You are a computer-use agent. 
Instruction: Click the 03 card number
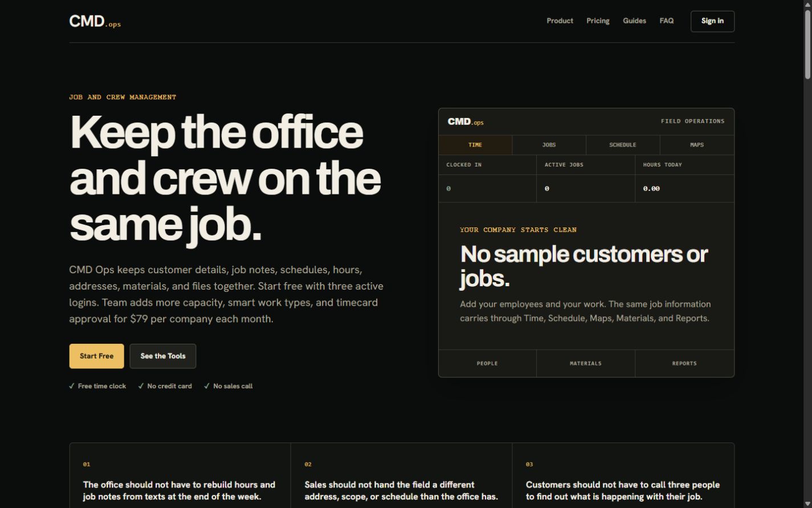(529, 464)
